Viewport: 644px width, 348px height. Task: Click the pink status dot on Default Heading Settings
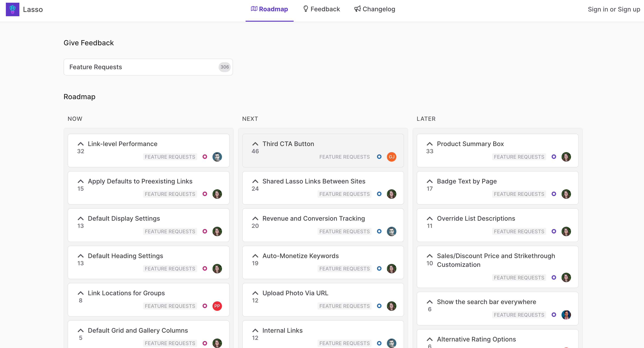tap(205, 268)
